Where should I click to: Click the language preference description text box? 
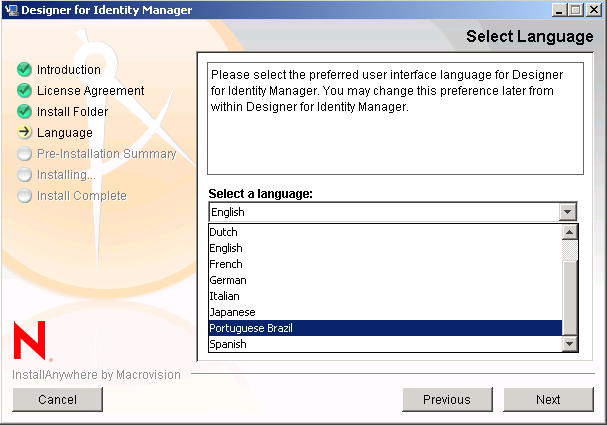[395, 118]
